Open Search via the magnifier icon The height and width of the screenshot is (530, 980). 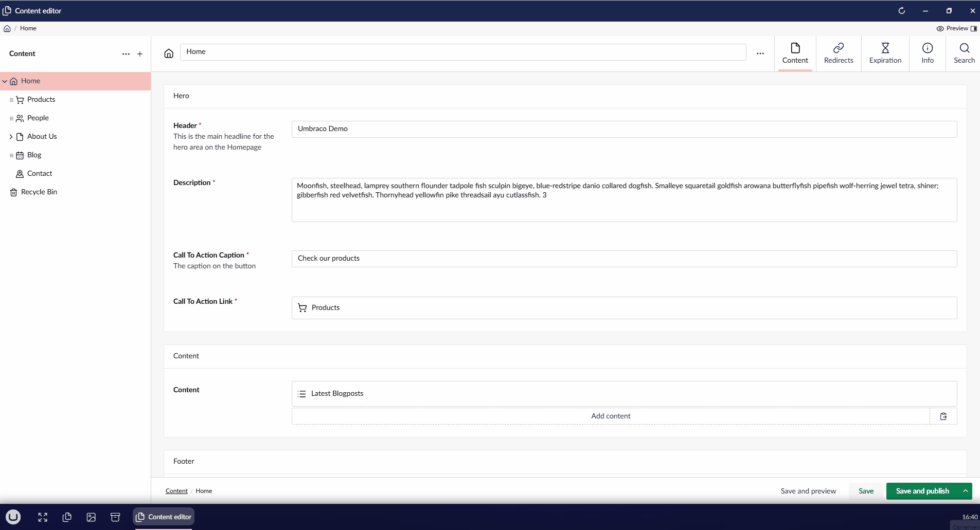[965, 48]
